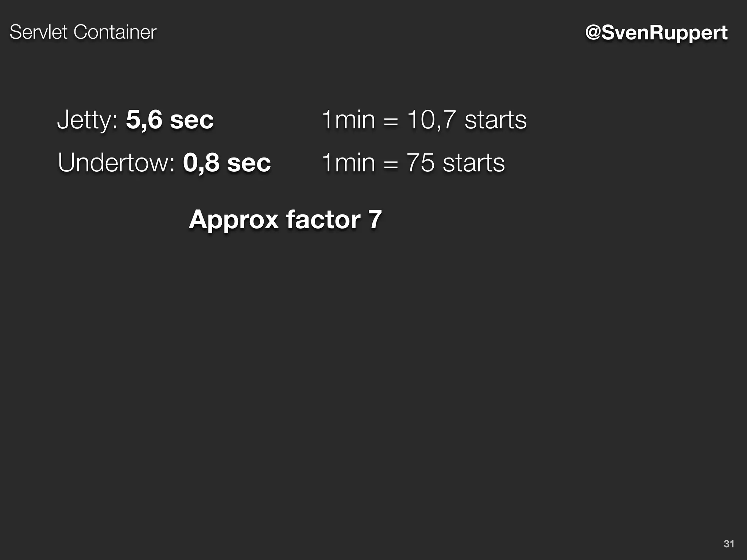
Task: Click the word starts after 75
Action: [474, 163]
